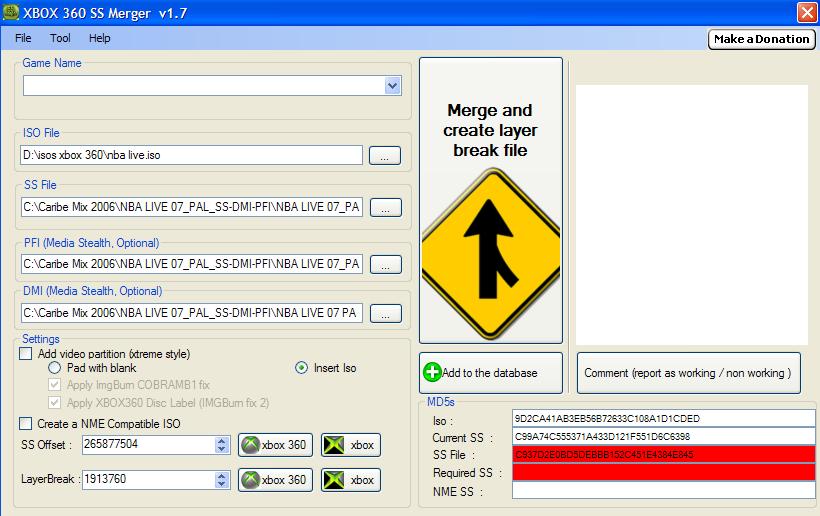Select the Pad with blank option
The height and width of the screenshot is (516, 820).
coord(54,368)
